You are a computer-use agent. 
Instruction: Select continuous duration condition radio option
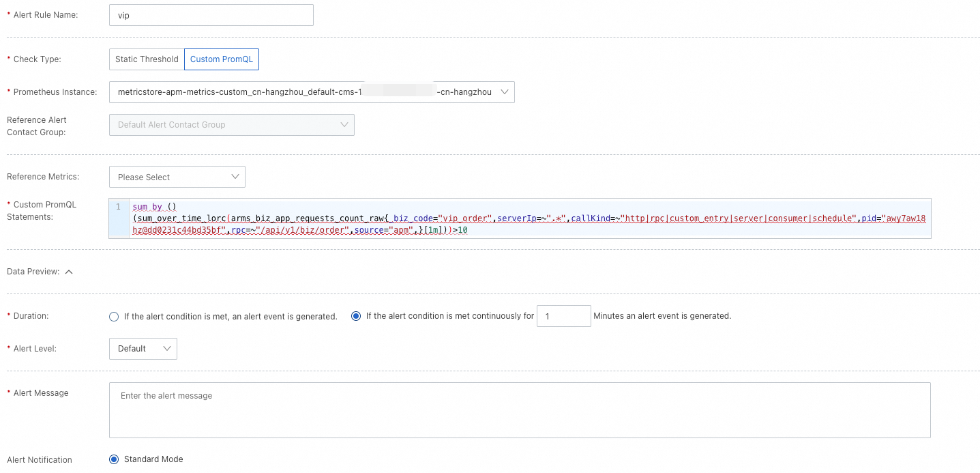(x=355, y=316)
